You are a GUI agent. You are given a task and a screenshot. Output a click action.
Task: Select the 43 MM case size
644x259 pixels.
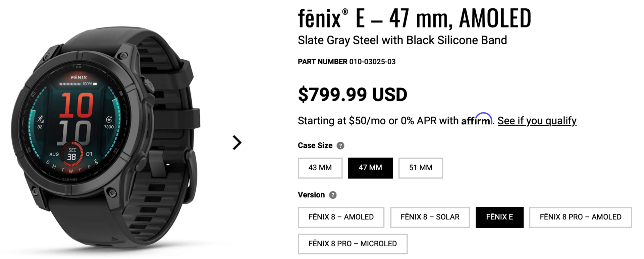coord(320,168)
